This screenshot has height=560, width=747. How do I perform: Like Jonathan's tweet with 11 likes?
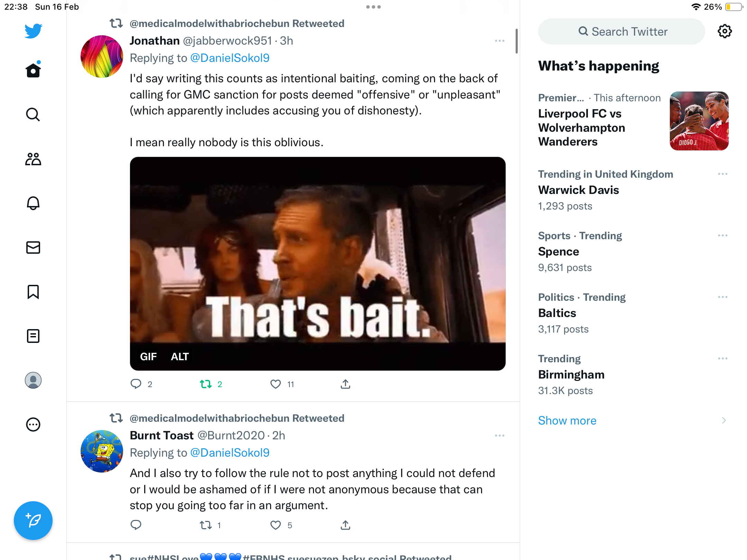(276, 384)
